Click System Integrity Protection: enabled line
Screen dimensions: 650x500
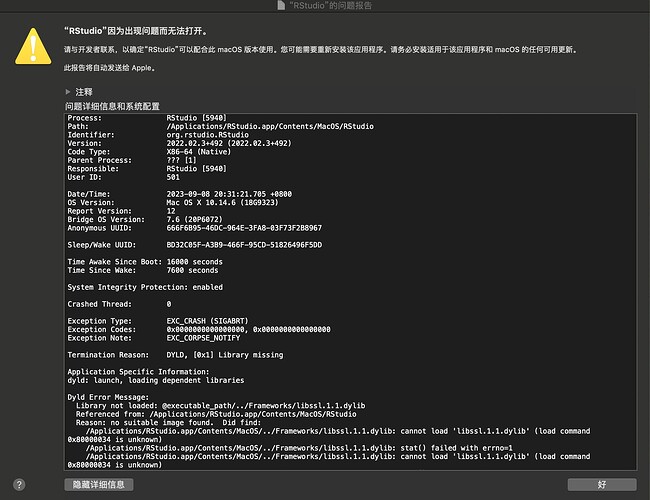click(x=145, y=287)
